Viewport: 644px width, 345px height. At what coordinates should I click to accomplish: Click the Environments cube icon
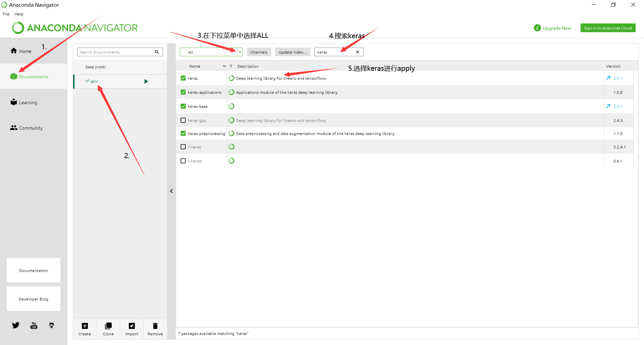pyautogui.click(x=14, y=76)
